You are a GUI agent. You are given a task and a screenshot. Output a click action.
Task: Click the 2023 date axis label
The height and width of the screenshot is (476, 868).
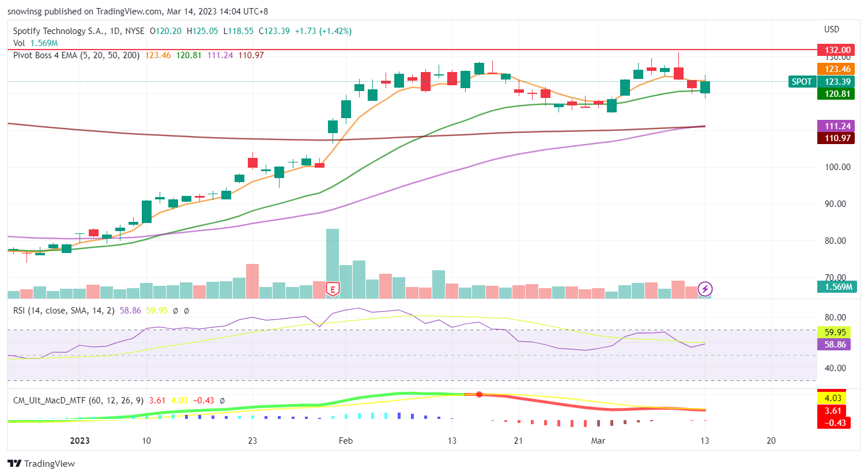click(x=80, y=441)
